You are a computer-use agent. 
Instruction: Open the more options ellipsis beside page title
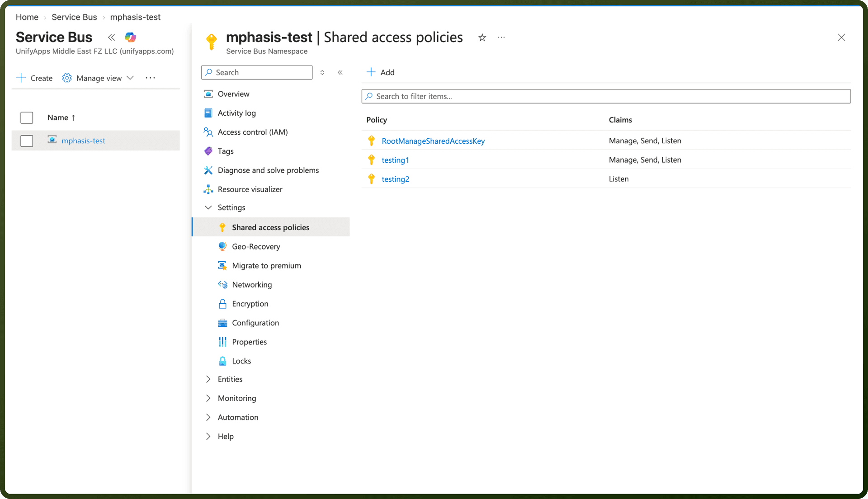tap(501, 38)
